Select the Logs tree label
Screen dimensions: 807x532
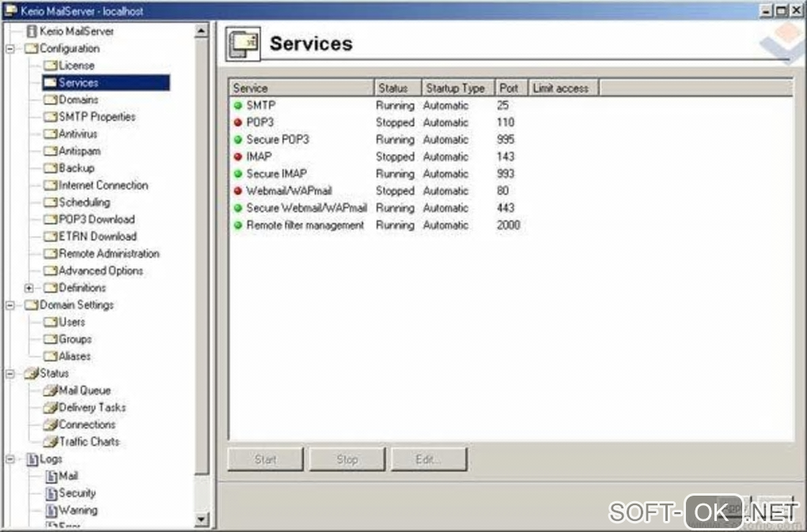tap(51, 458)
